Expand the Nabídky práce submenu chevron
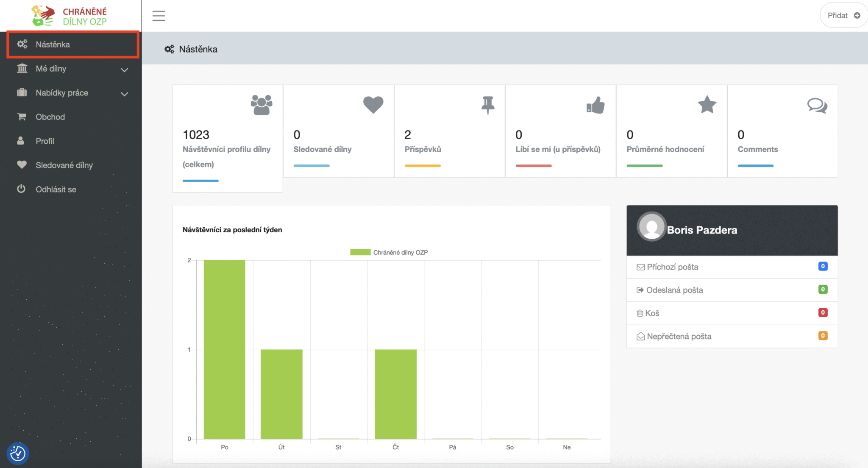Image resolution: width=868 pixels, height=468 pixels. [x=124, y=94]
